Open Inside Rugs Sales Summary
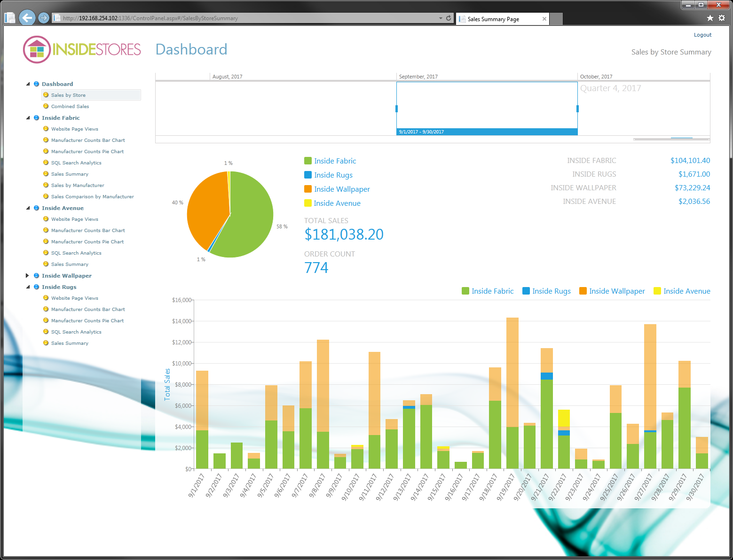The width and height of the screenshot is (733, 560). tap(70, 343)
